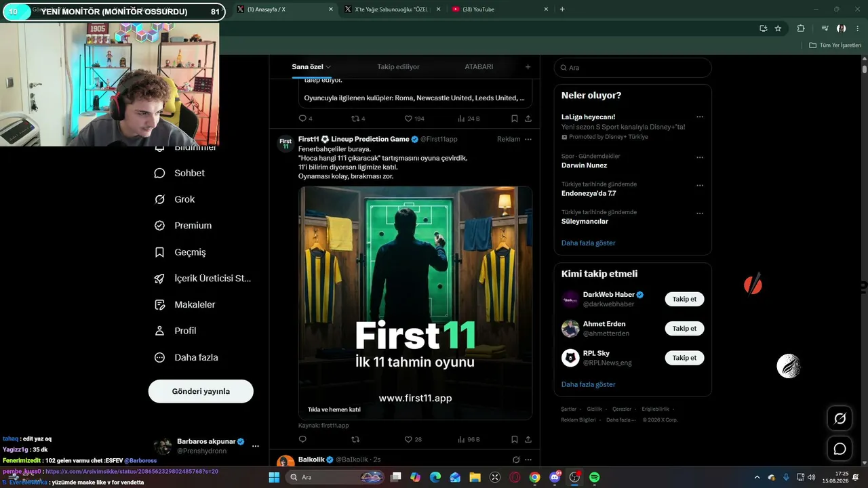
Task: Open Grok from the X sidebar
Action: (x=175, y=199)
